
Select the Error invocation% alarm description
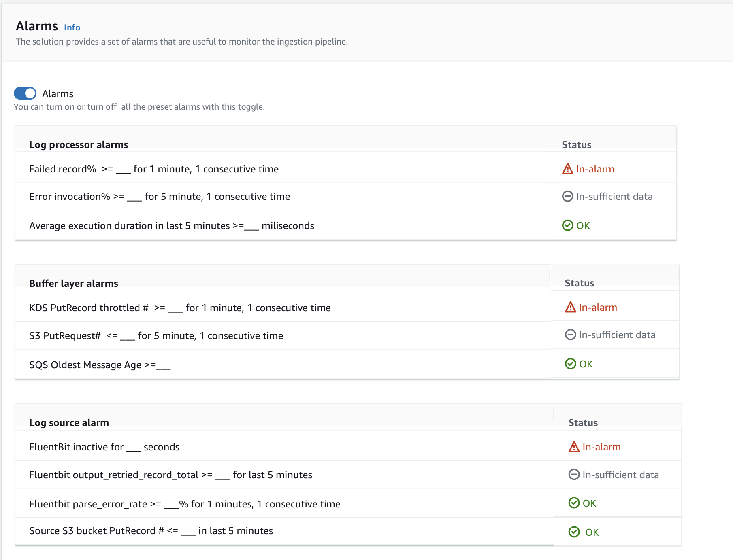[160, 197]
